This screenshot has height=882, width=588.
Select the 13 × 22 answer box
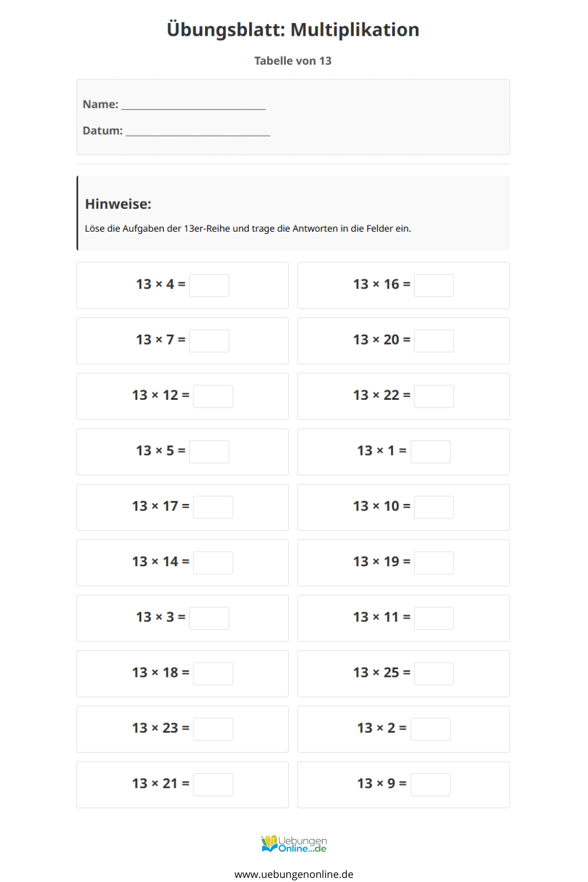point(434,396)
